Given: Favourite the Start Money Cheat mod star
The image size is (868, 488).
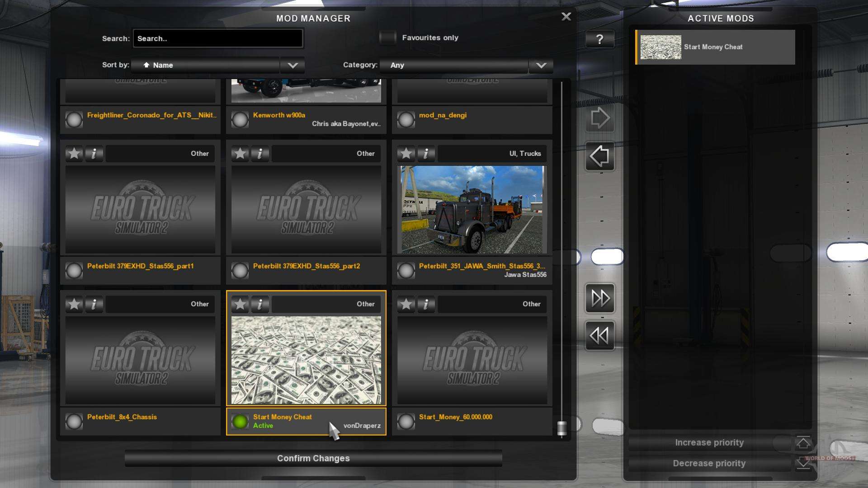Looking at the screenshot, I should tap(240, 304).
